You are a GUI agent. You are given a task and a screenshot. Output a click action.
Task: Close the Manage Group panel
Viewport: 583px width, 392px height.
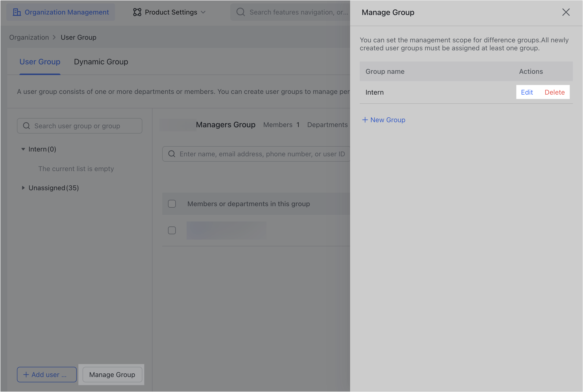coord(566,12)
